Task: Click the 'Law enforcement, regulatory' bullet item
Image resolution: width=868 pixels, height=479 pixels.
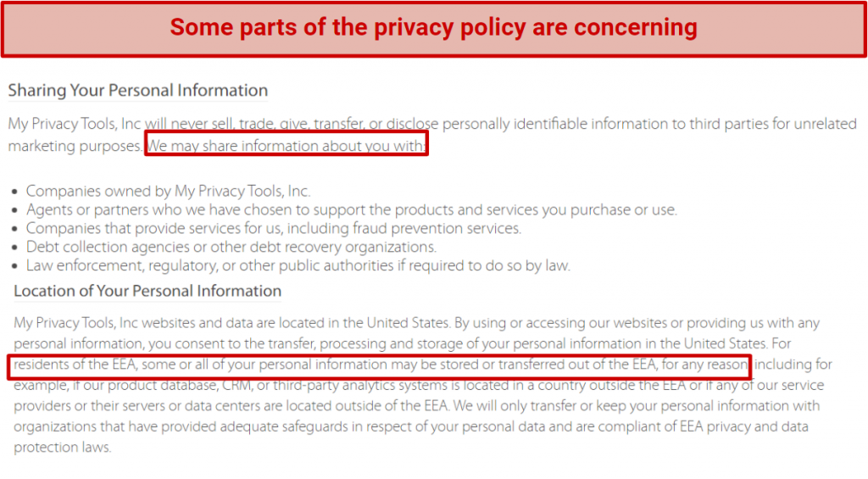Action: tap(298, 266)
